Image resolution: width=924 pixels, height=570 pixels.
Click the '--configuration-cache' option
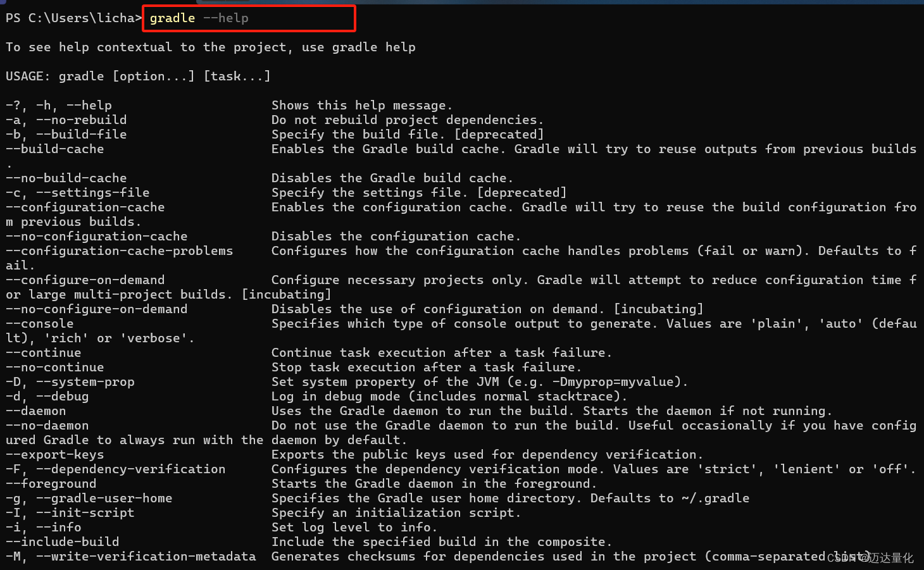click(x=85, y=208)
